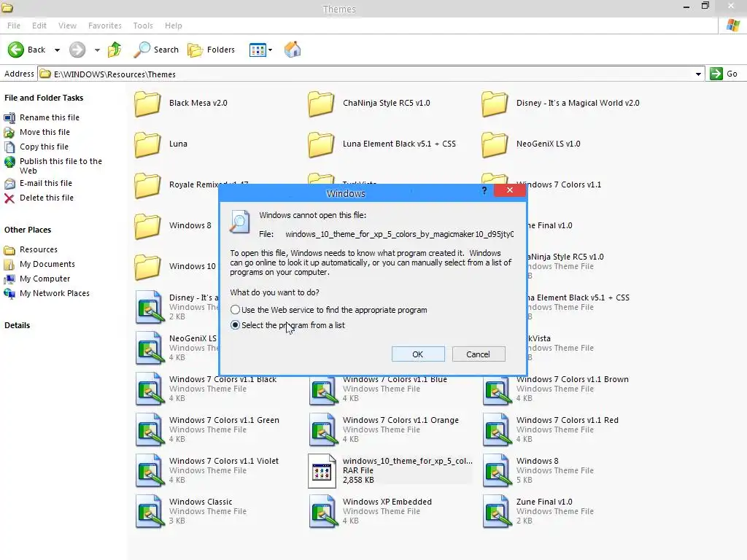Viewport: 747px width, 560px height.
Task: Select the Zune Final v1.0 theme icon
Action: tap(496, 512)
